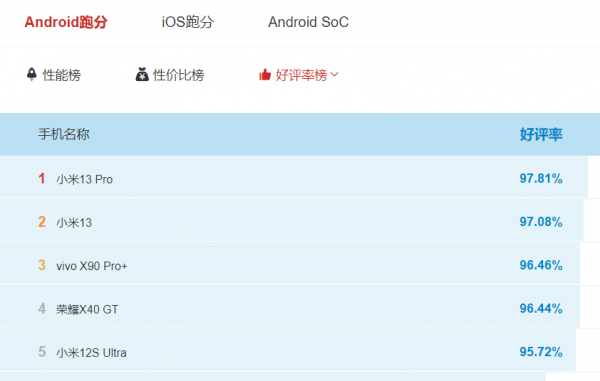600x381 pixels.
Task: Click the 97.81% rating value
Action: pyautogui.click(x=541, y=178)
